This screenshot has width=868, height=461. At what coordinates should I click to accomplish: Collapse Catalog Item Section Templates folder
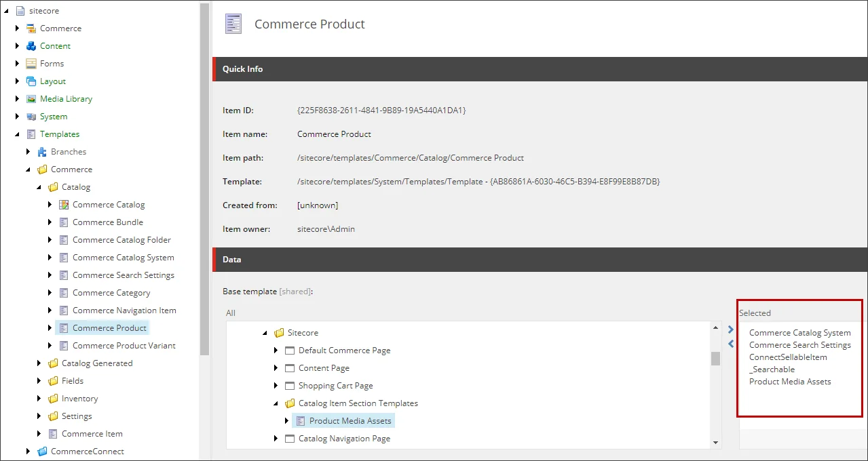coord(276,403)
